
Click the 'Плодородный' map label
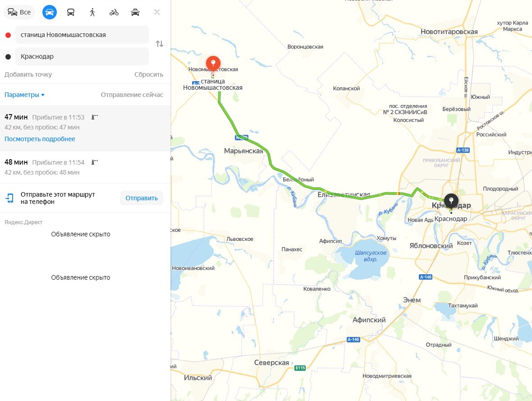pos(500,189)
